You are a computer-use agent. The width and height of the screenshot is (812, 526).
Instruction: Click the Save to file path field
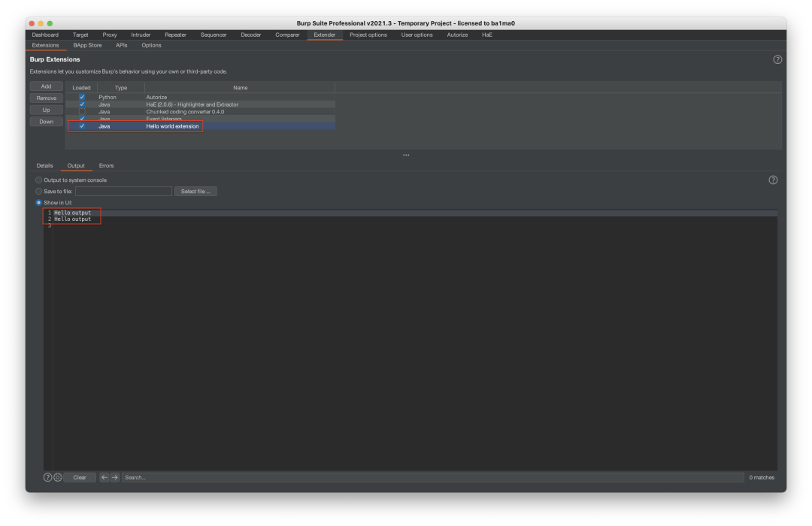click(x=123, y=192)
